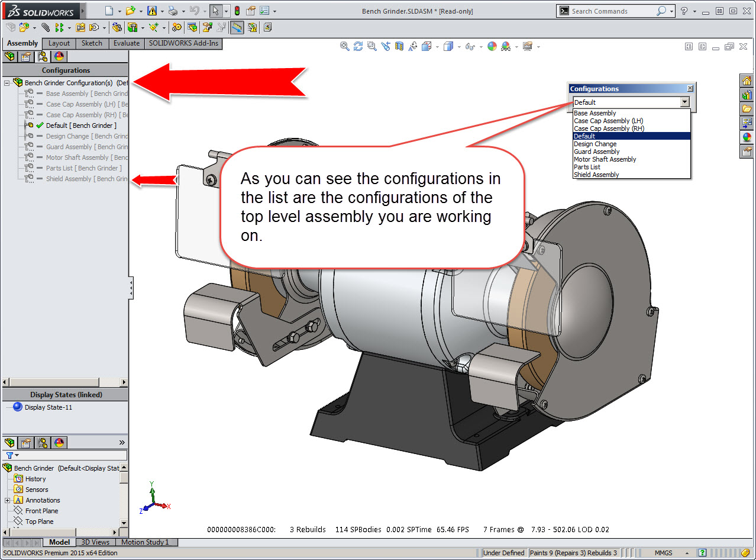This screenshot has width=756, height=560.
Task: Expand the Annotations tree node
Action: click(8, 500)
